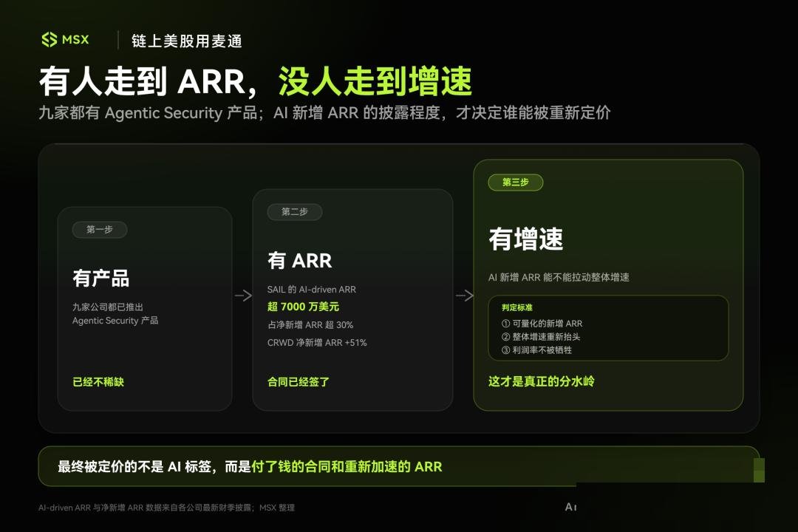Click the text Agentic Security 产品 in the first card
This screenshot has width=798, height=532.
click(115, 321)
